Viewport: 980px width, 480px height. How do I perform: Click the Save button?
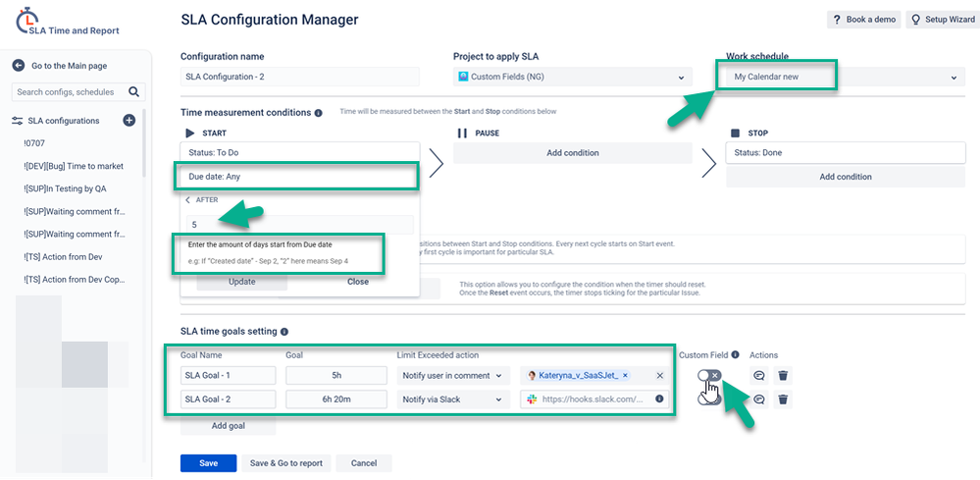[209, 463]
